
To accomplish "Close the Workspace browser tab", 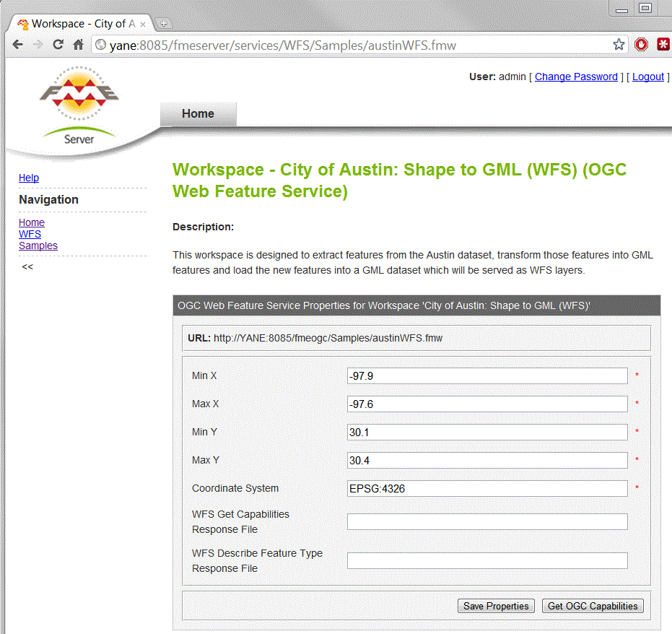I will coord(143,25).
